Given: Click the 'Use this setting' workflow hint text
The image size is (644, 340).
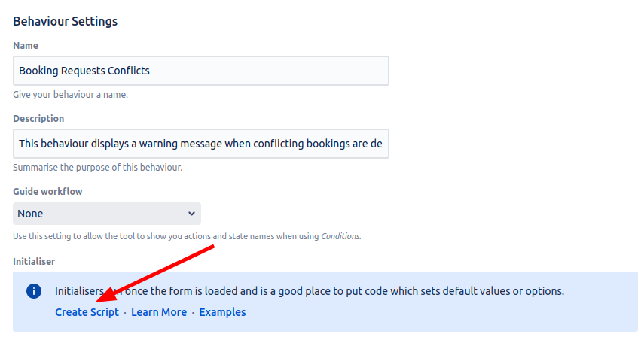Looking at the screenshot, I should pyautogui.click(x=151, y=236).
